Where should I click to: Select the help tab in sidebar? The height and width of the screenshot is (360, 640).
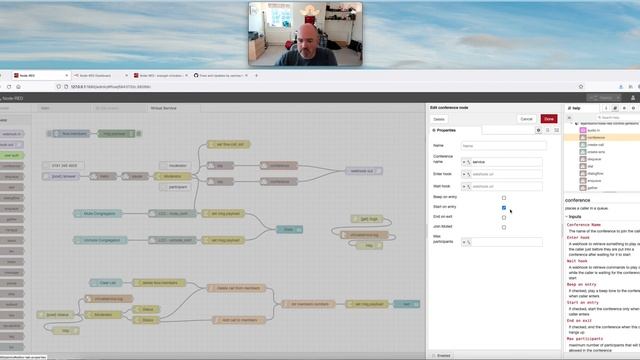point(581,108)
